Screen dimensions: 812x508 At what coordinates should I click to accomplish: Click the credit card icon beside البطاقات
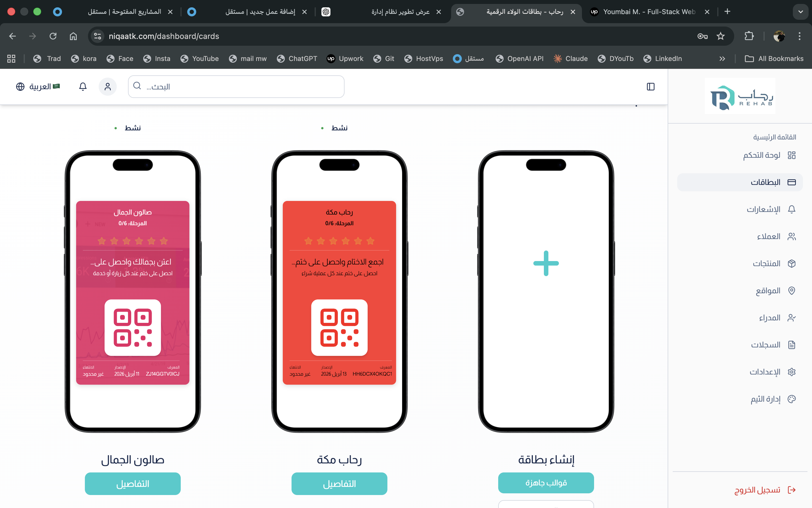(791, 182)
